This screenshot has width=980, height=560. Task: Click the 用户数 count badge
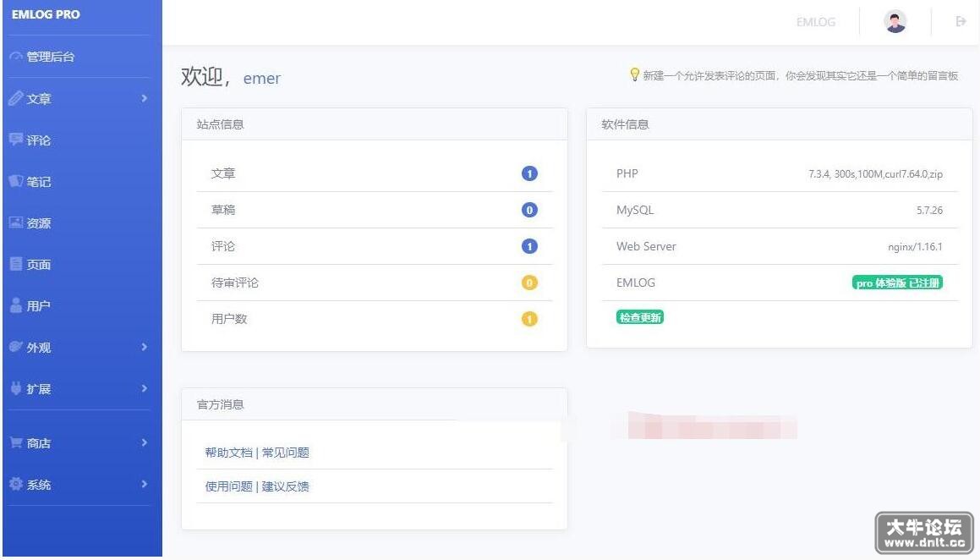pos(529,319)
